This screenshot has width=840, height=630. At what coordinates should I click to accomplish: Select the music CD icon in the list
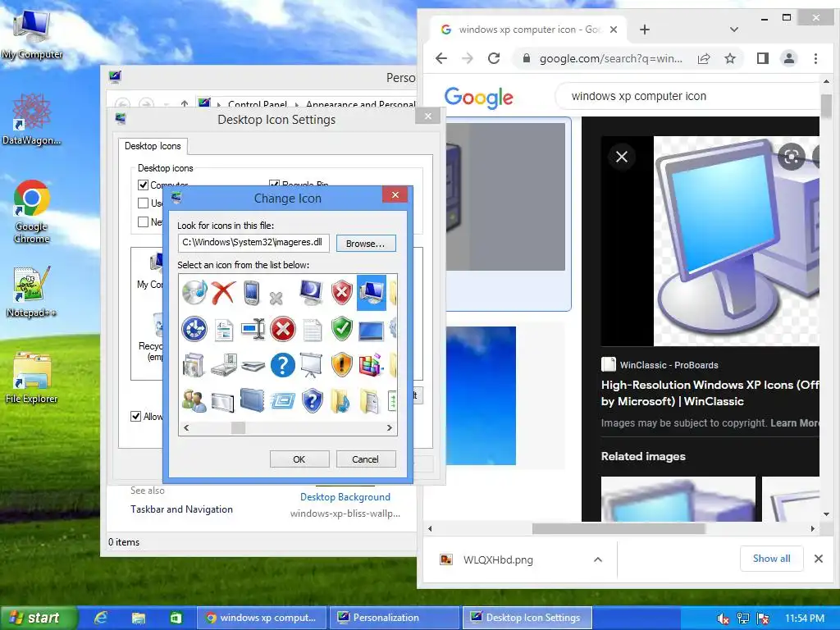point(194,293)
